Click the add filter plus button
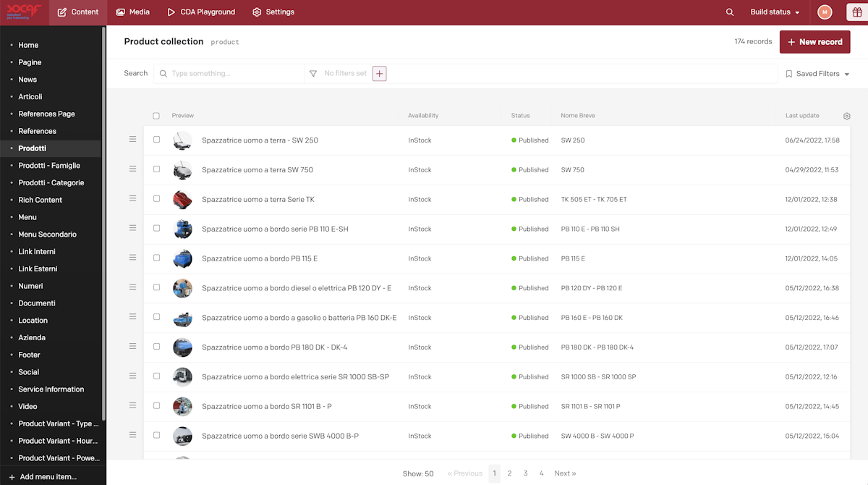Viewport: 868px width, 485px height. pyautogui.click(x=379, y=73)
